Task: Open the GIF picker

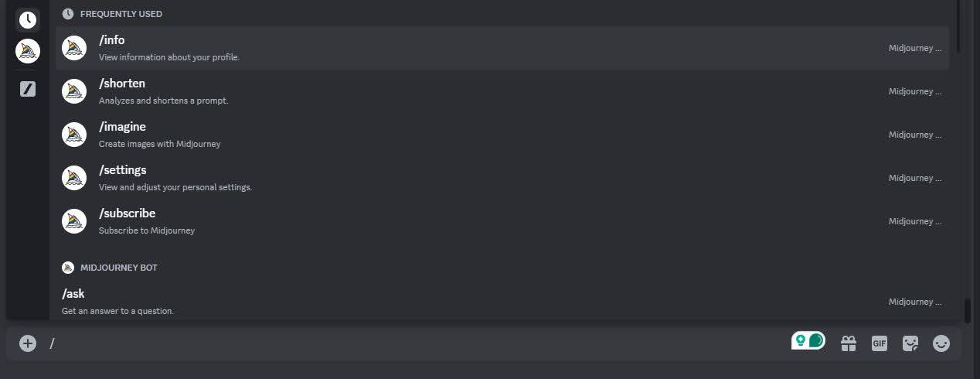Action: coord(880,343)
